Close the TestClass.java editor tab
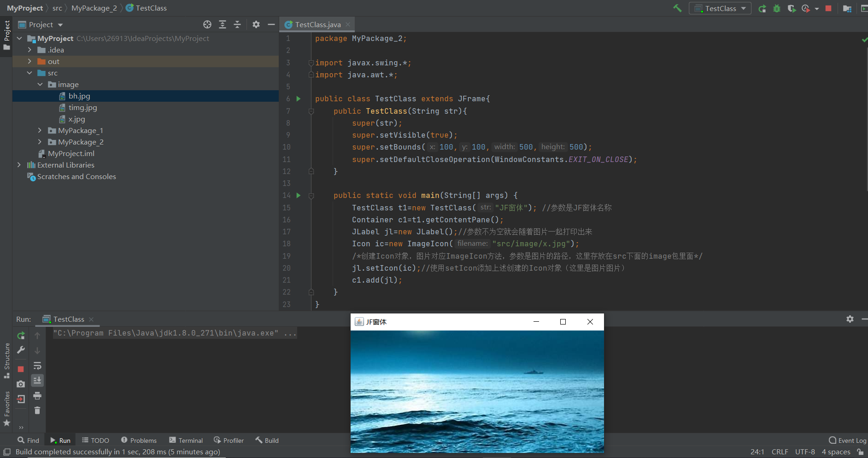Screen dimensions: 868x458 point(348,24)
